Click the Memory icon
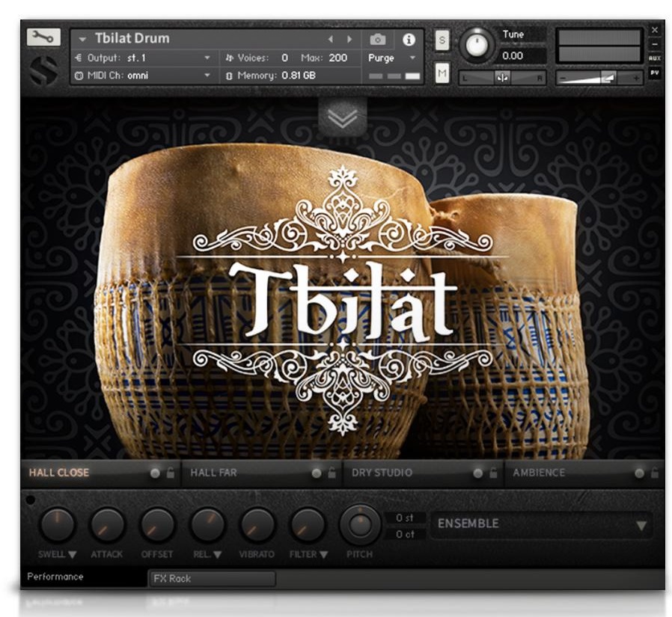This screenshot has width=672, height=617. (x=229, y=76)
